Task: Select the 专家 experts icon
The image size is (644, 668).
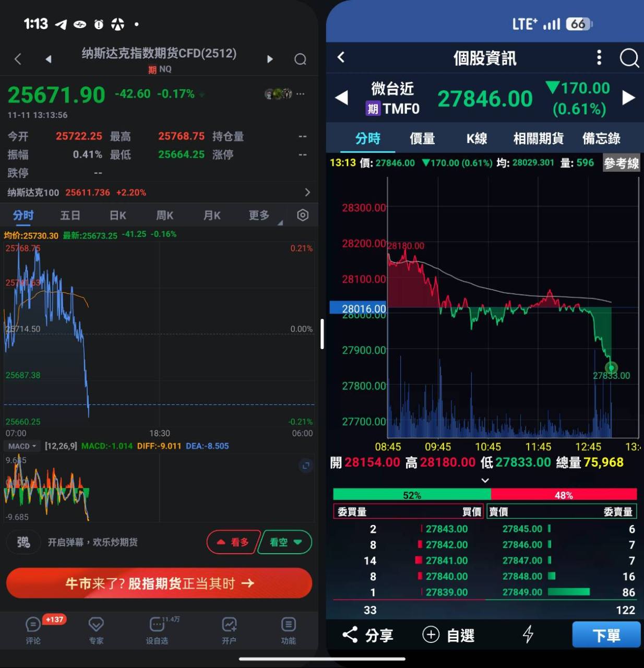Action: [96, 630]
